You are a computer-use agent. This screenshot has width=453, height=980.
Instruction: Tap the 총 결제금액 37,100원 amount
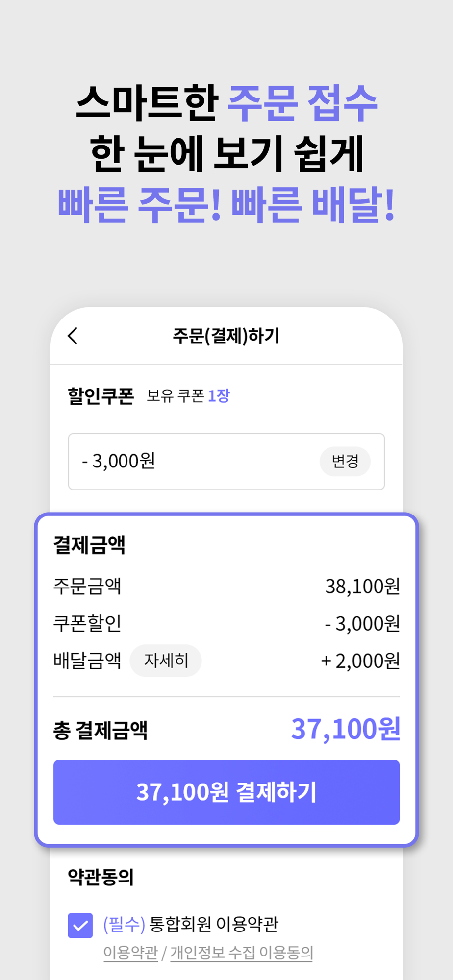(346, 729)
